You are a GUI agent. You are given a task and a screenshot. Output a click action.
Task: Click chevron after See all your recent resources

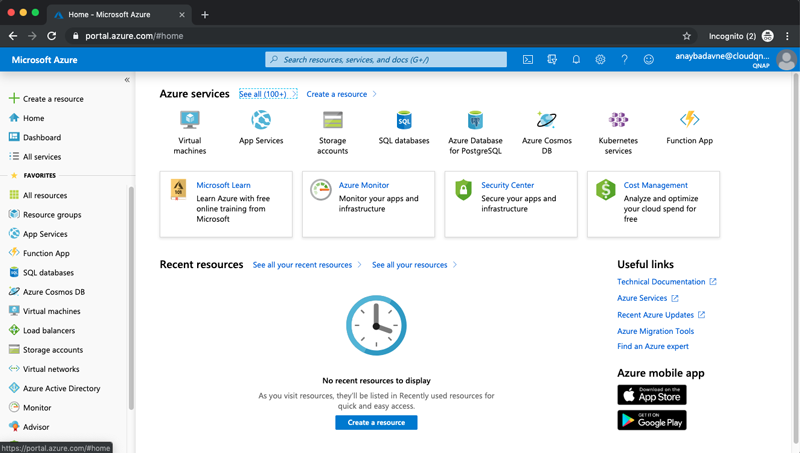(359, 265)
